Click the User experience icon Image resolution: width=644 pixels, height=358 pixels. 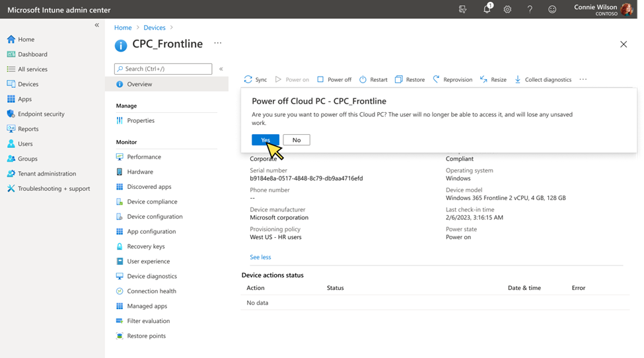[120, 261]
